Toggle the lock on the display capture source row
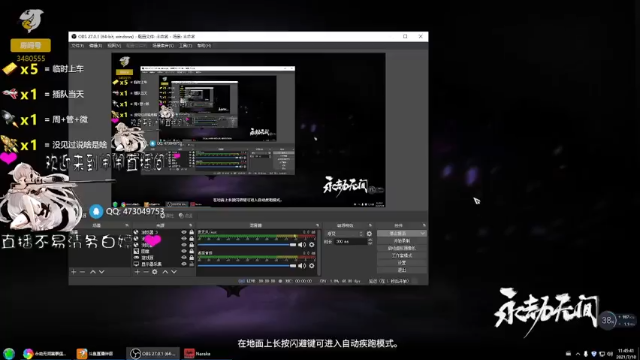 (x=191, y=264)
